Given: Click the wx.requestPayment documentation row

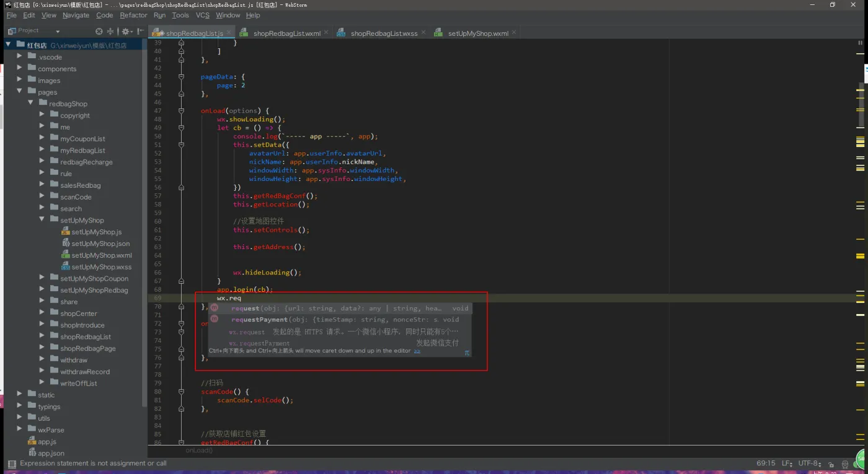Looking at the screenshot, I should tap(340, 343).
